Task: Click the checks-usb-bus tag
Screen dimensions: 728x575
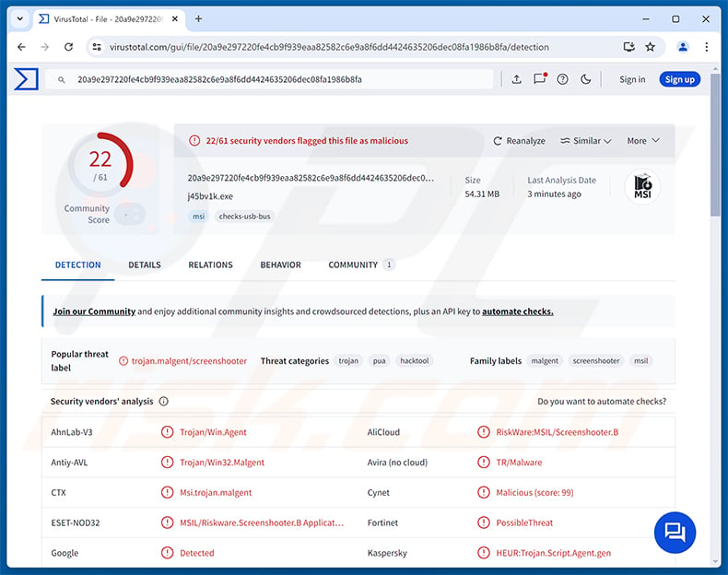Action: [x=245, y=217]
